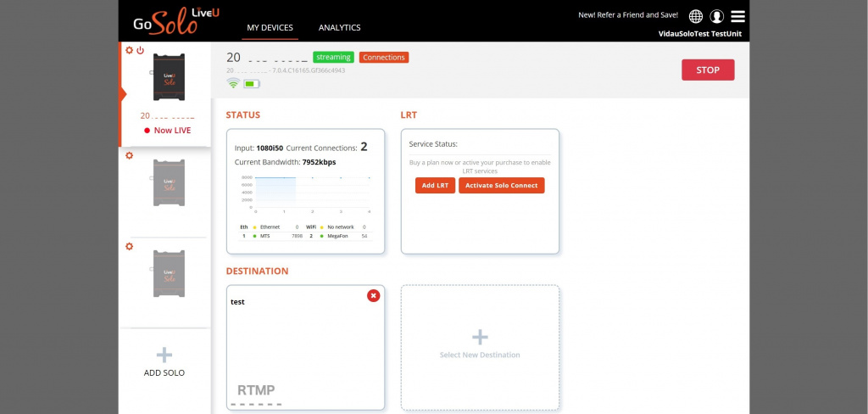Viewport: 868px width, 414px height.
Task: Click the LiveU GoSolo logo
Action: [x=176, y=20]
